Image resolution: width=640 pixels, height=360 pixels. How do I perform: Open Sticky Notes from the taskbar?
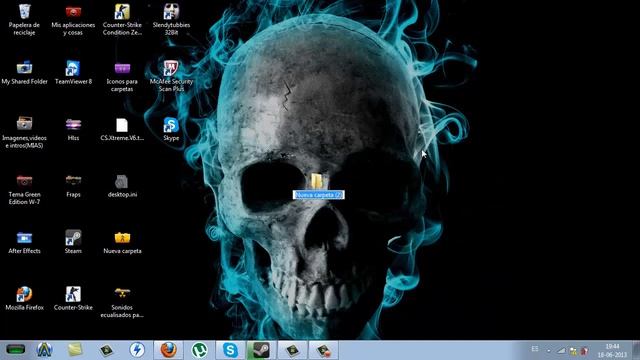[75, 350]
